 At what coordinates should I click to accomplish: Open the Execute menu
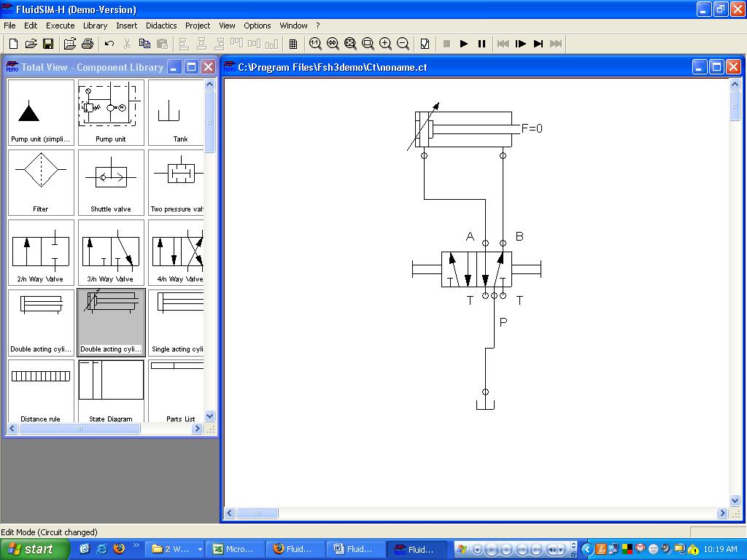click(x=60, y=26)
